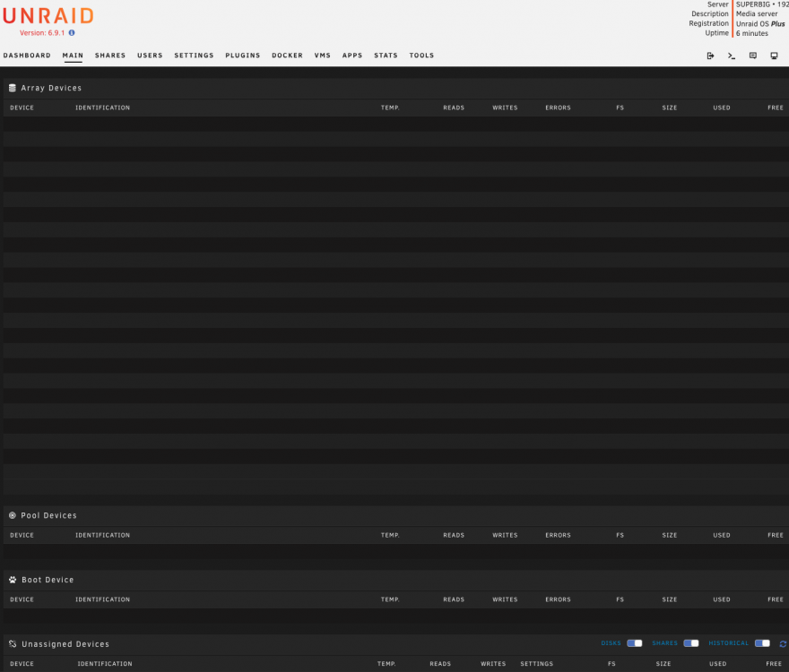
Task: Select the Main tab
Action: tap(73, 56)
